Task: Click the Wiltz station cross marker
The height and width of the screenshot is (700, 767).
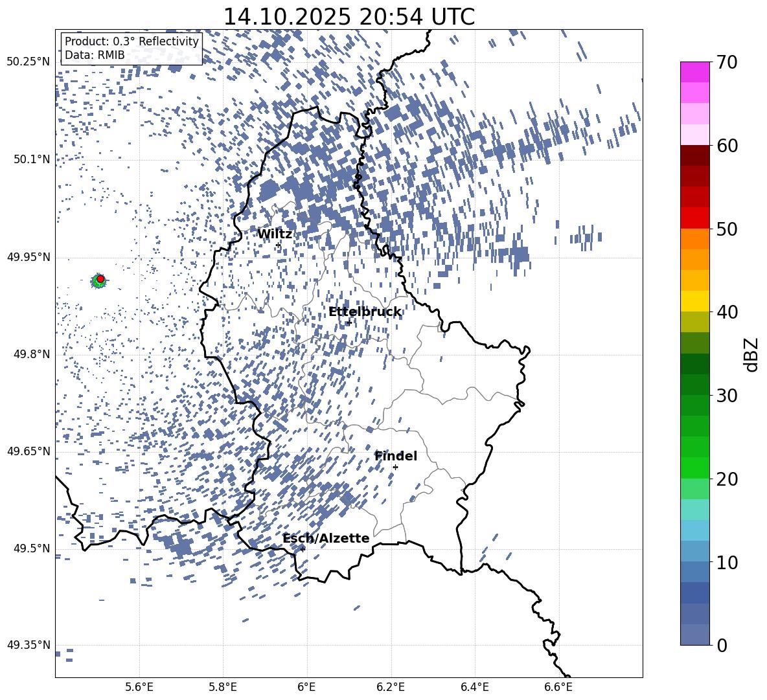Action: (x=279, y=245)
